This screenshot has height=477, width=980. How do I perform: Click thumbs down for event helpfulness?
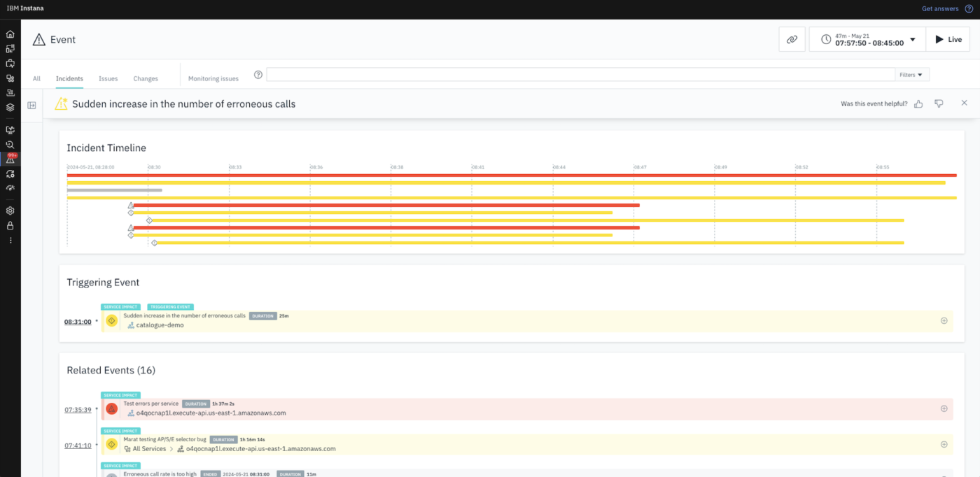[939, 104]
